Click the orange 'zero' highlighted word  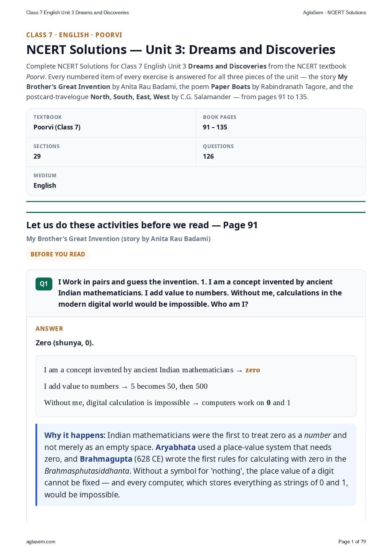click(252, 370)
